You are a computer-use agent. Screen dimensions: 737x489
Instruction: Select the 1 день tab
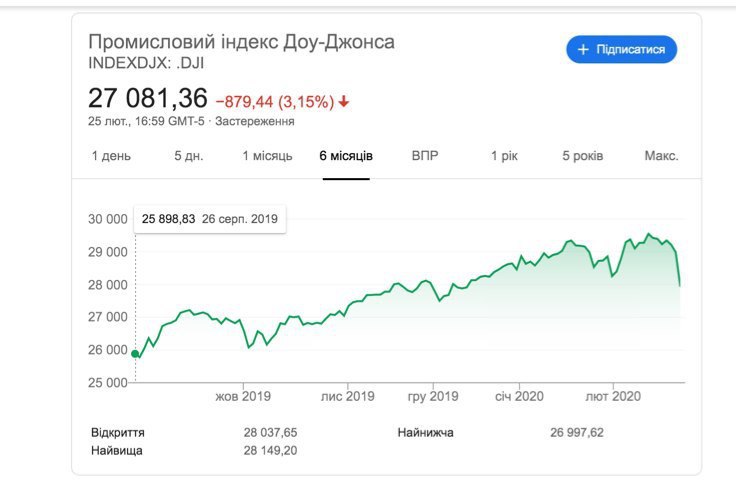(x=111, y=156)
